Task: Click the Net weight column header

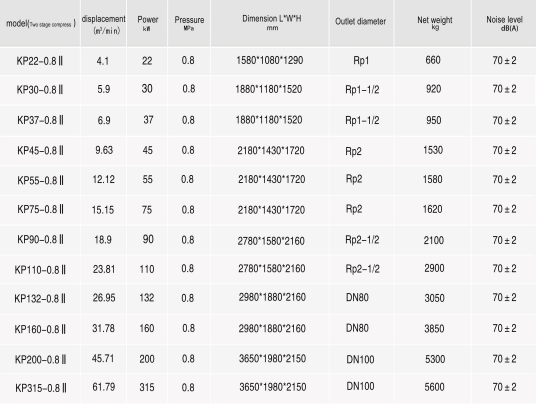Action: (435, 23)
